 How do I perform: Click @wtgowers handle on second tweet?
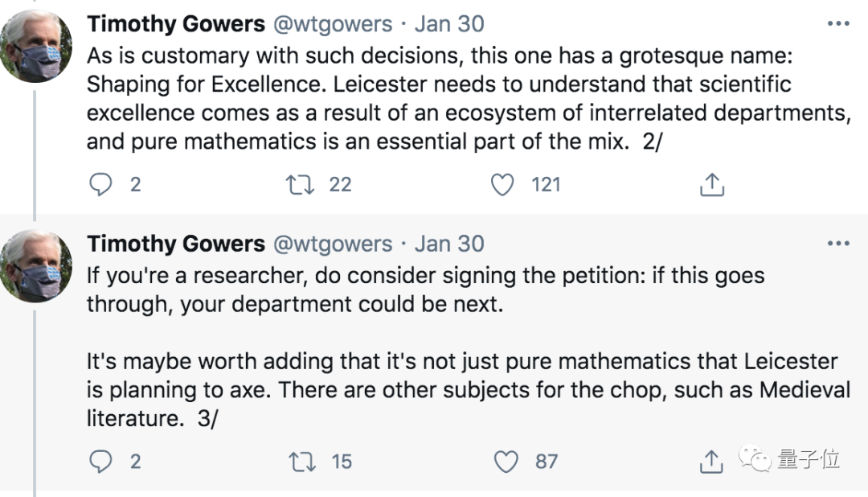pyautogui.click(x=333, y=244)
